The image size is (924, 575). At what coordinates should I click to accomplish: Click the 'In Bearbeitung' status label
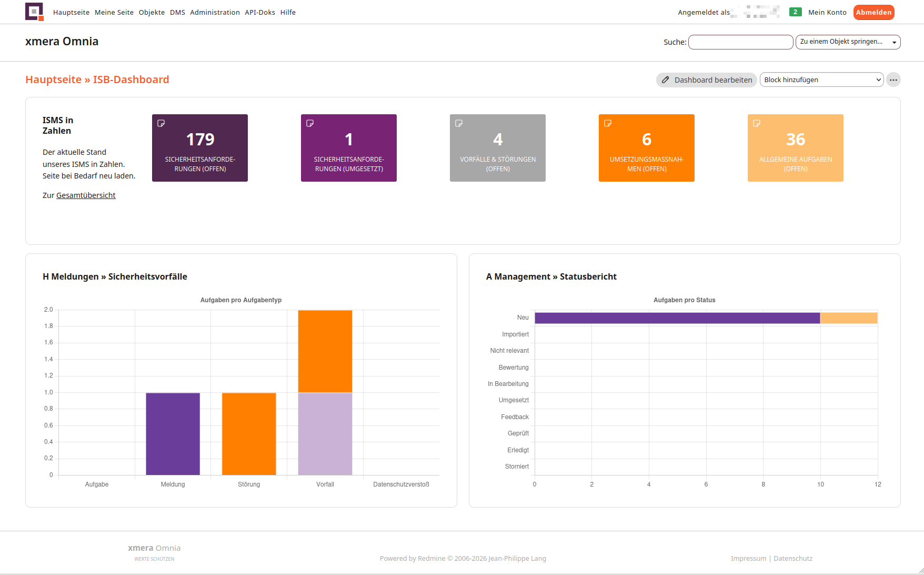pyautogui.click(x=508, y=384)
